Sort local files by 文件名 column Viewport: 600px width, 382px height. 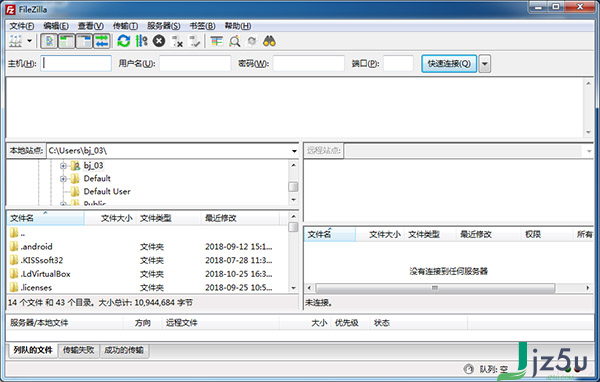click(x=45, y=218)
